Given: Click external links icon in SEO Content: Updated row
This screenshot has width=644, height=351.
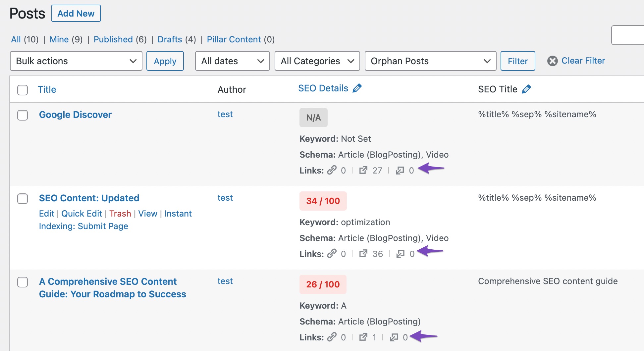Looking at the screenshot, I should (363, 254).
